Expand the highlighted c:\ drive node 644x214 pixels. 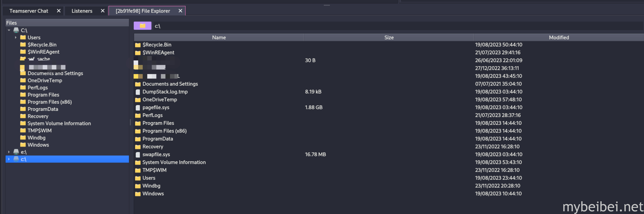pos(9,159)
